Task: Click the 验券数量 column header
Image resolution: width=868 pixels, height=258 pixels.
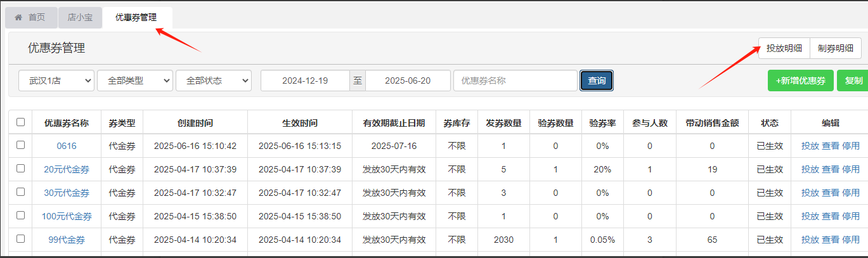Action: (555, 123)
